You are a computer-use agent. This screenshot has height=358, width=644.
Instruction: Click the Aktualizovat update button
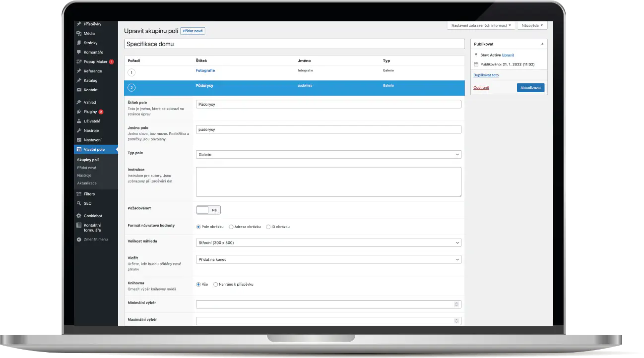pyautogui.click(x=530, y=87)
